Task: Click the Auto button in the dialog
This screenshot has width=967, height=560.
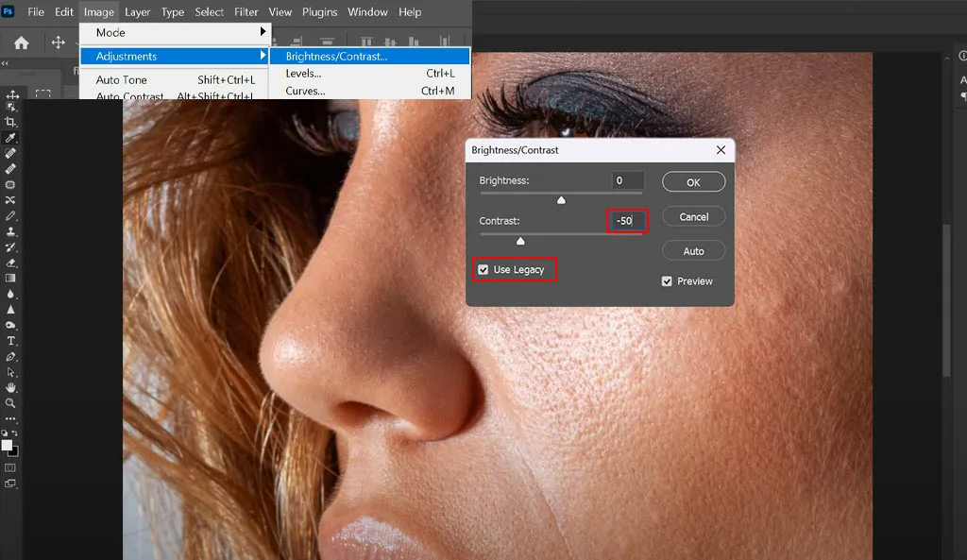Action: [693, 250]
